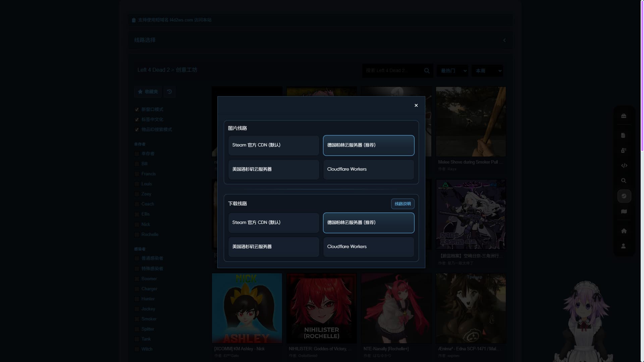Choose Steam 官方 CDN under 下载线路
Image resolution: width=644 pixels, height=362 pixels.
coord(273,223)
